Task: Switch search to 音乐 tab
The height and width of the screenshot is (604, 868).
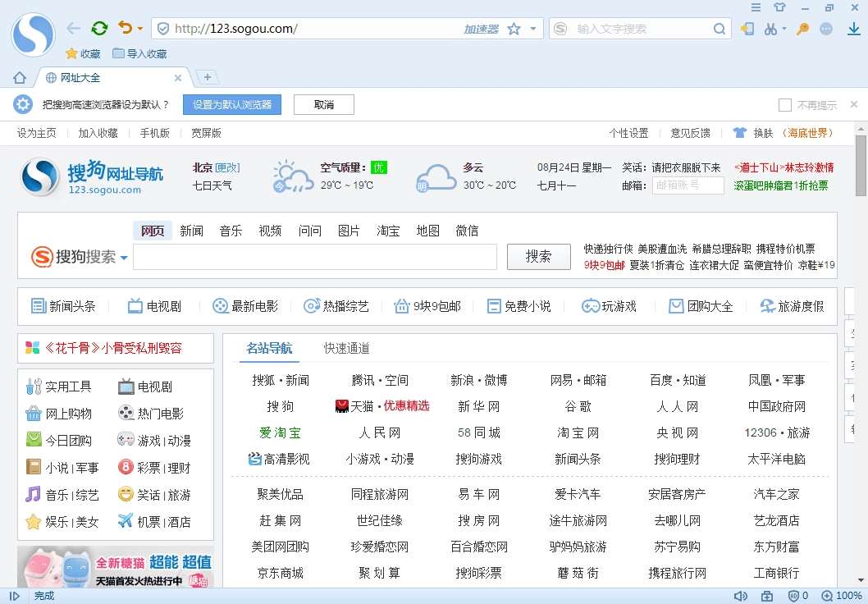Action: (x=231, y=231)
